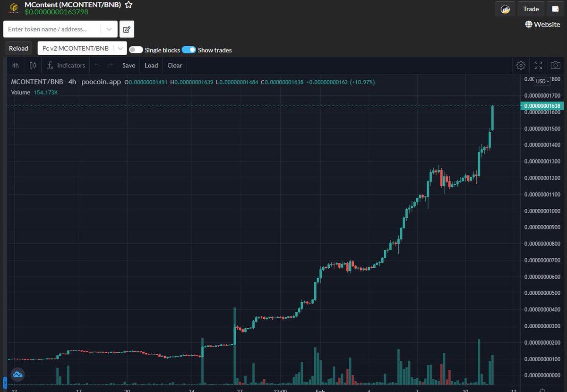Click the MCONTENT/BNB chart legend title

pos(37,82)
